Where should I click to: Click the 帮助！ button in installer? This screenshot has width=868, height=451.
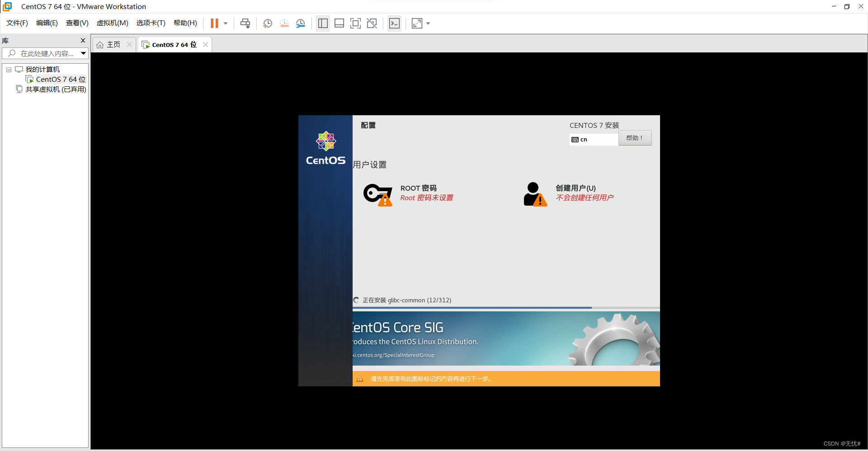(x=635, y=138)
